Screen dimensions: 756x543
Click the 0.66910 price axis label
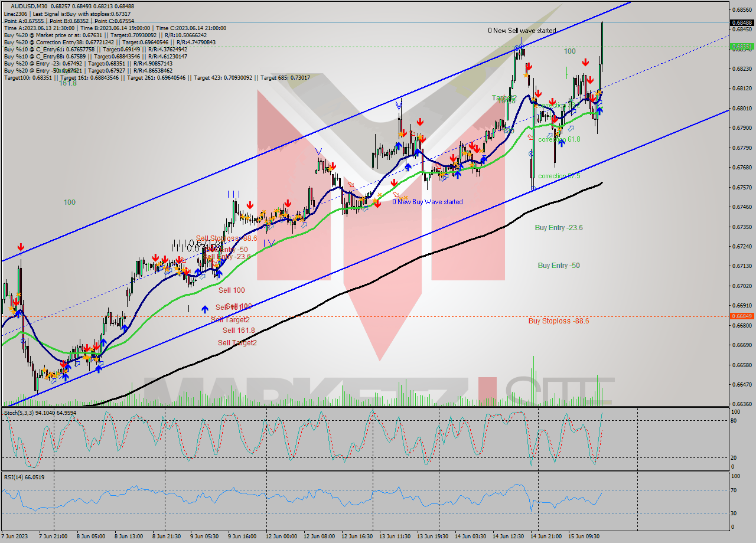pyautogui.click(x=741, y=306)
